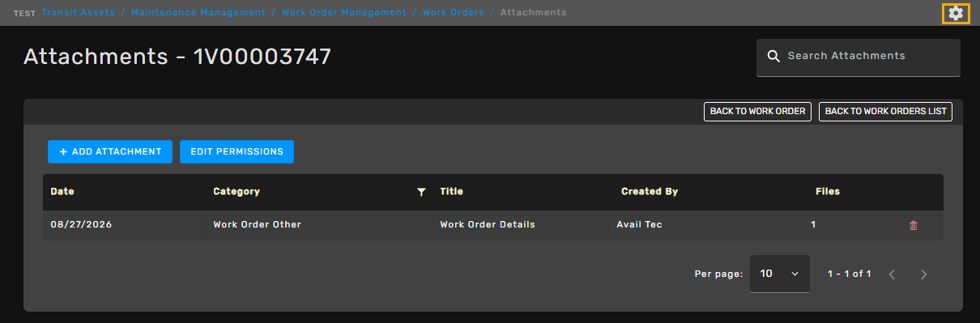980x323 pixels.
Task: Sort by the Date column header
Action: (62, 192)
